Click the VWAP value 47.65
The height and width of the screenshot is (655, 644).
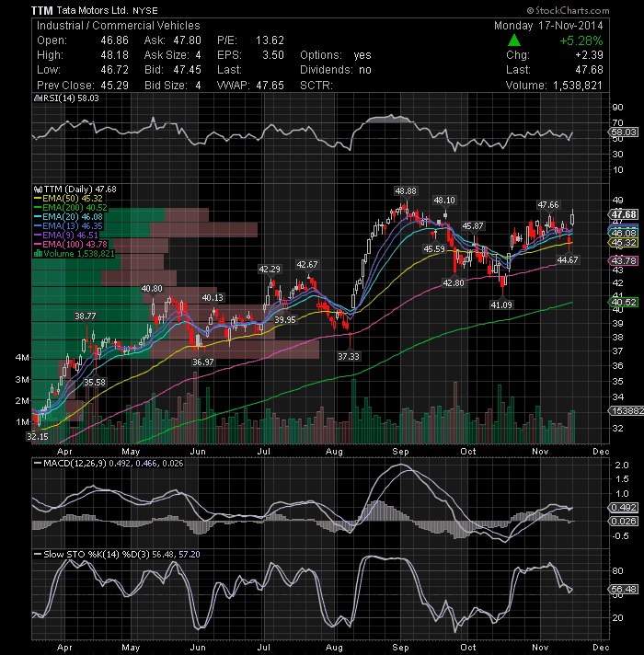(x=270, y=86)
